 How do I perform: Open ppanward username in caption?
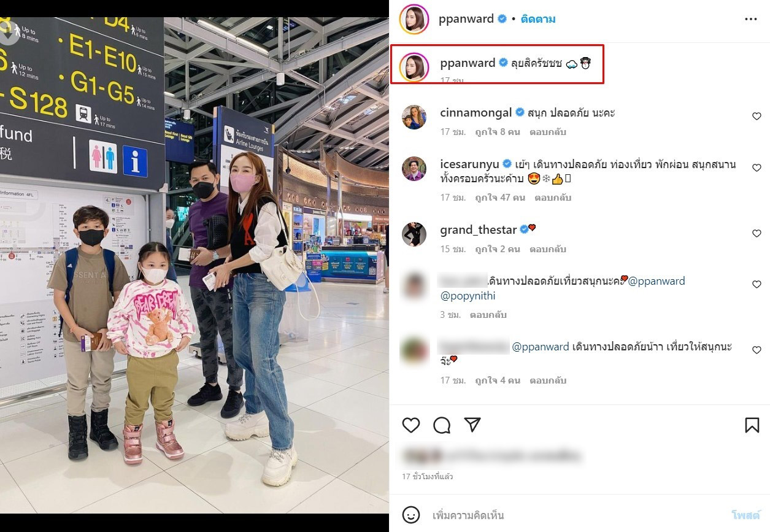point(468,63)
